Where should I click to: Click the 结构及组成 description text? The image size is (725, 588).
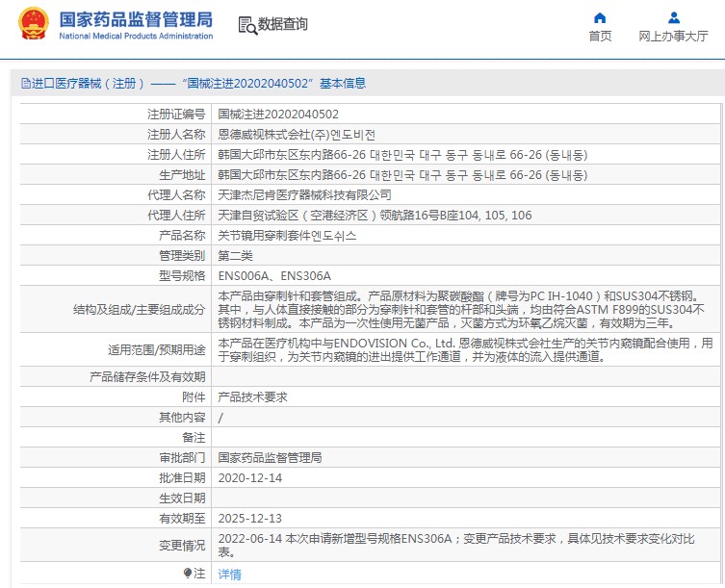461,309
